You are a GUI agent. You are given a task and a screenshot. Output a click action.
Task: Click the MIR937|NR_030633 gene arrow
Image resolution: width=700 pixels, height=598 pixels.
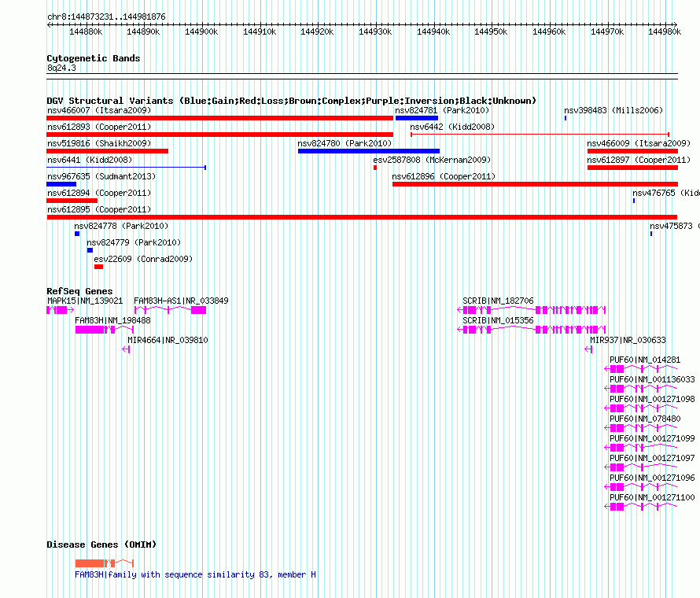(x=588, y=349)
